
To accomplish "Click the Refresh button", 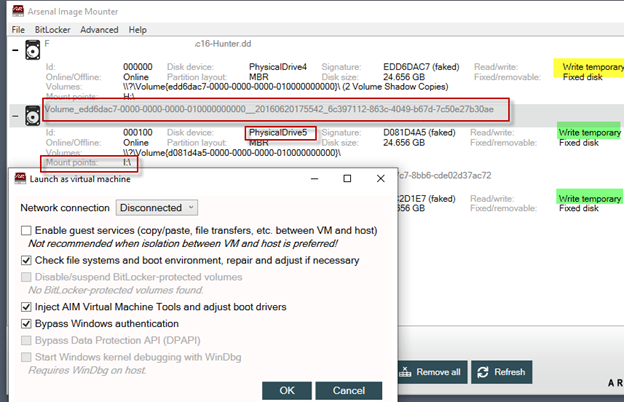I will tap(501, 372).
